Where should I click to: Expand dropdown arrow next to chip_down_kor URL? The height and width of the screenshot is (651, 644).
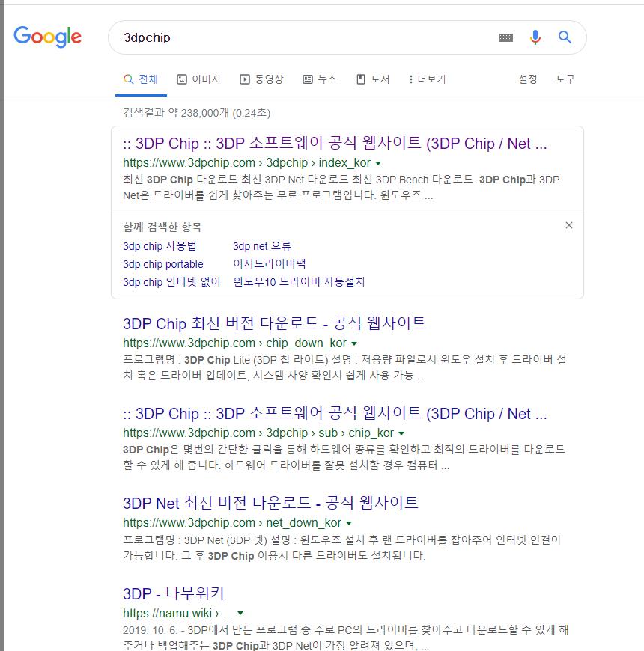[354, 343]
